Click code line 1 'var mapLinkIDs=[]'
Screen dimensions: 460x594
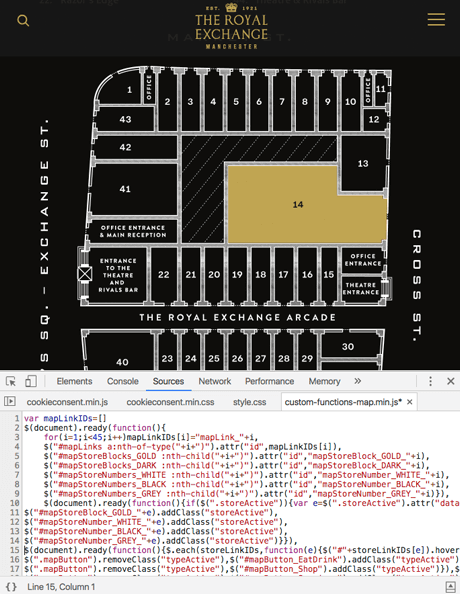pos(65,418)
